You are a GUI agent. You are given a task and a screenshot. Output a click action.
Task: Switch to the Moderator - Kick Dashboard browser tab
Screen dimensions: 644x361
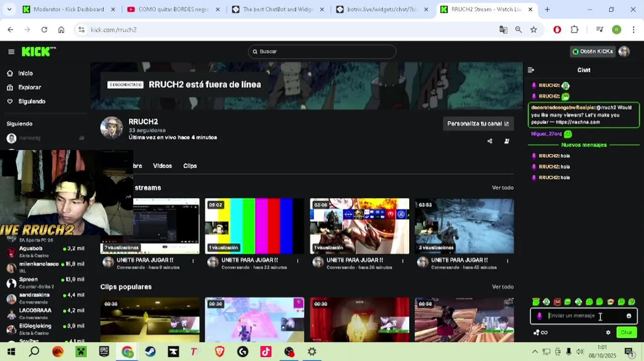pyautogui.click(x=69, y=9)
